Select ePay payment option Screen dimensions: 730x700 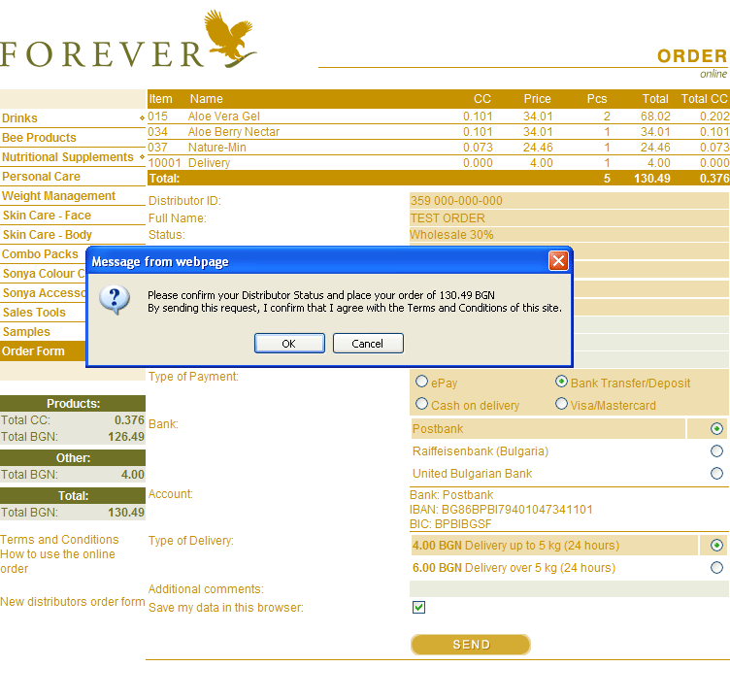[422, 382]
